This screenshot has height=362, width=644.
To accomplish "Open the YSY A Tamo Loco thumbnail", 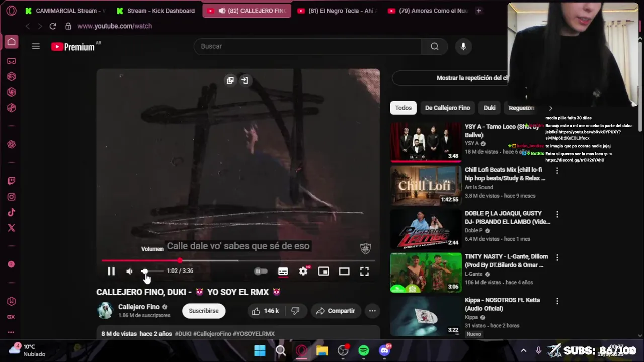I will point(426,142).
